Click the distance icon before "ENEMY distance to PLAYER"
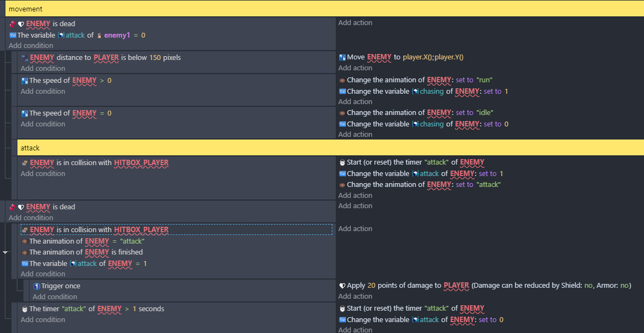Image resolution: width=644 pixels, height=333 pixels. [x=25, y=58]
